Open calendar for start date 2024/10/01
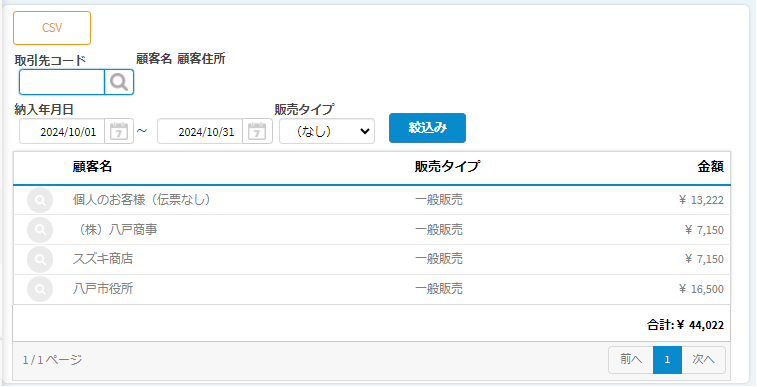 point(119,131)
